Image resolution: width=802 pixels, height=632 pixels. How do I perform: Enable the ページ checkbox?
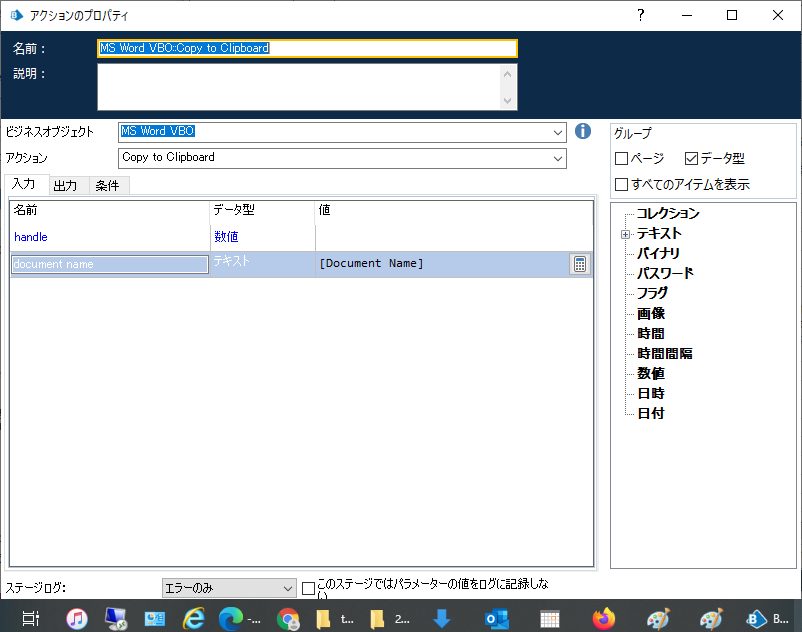tap(621, 159)
